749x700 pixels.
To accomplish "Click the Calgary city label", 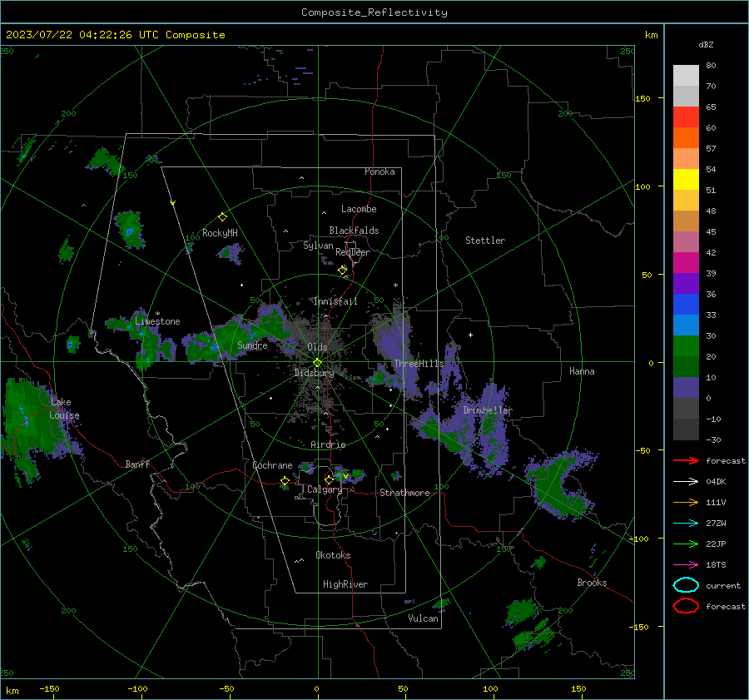I will point(325,489).
